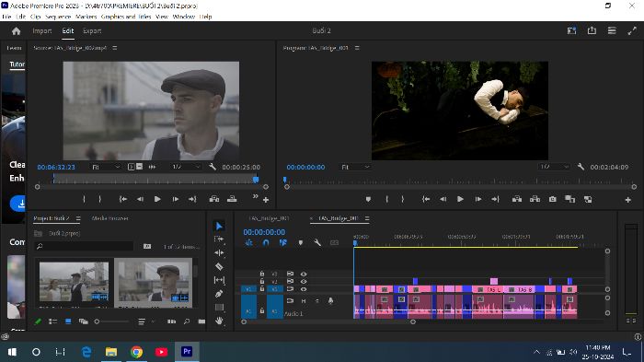644x362 pixels.
Task: Open the Quick Export share icon
Action: 592,30
